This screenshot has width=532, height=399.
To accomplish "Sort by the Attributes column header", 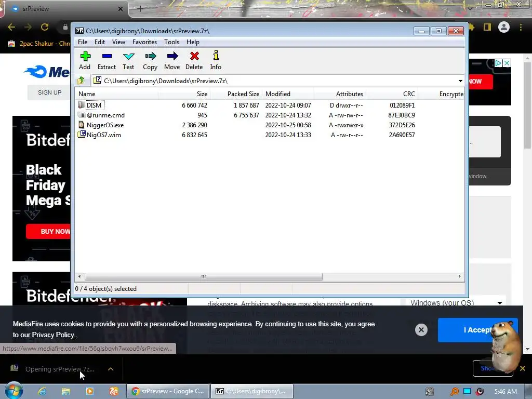I will click(340, 94).
